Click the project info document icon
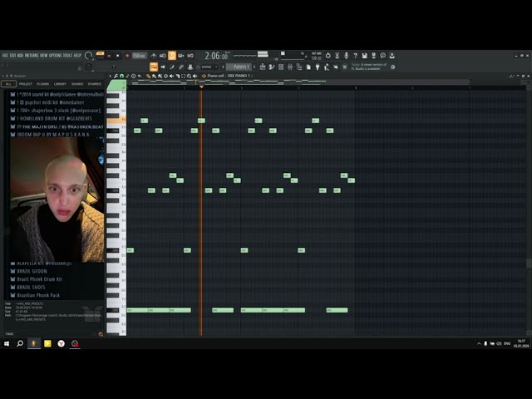The width and height of the screenshot is (532, 399). [x=308, y=66]
